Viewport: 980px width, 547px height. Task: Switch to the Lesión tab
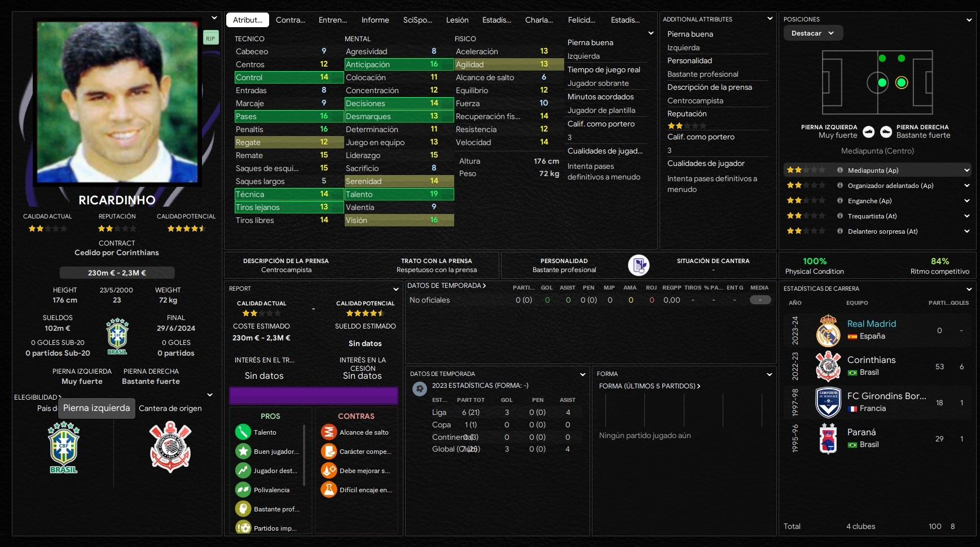coord(458,20)
